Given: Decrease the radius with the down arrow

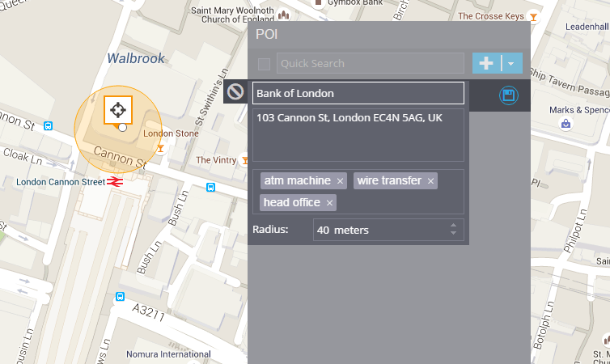Looking at the screenshot, I should (453, 233).
